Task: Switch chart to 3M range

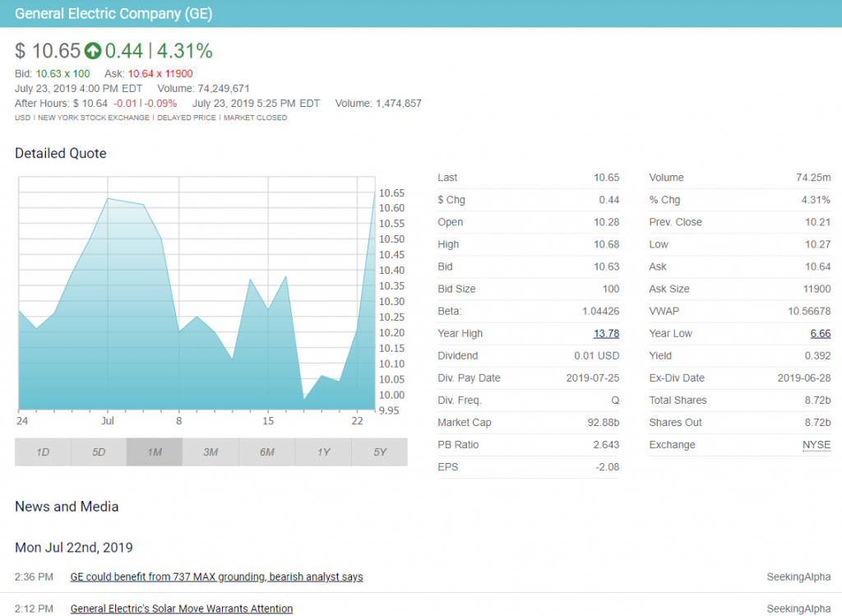Action: point(210,452)
